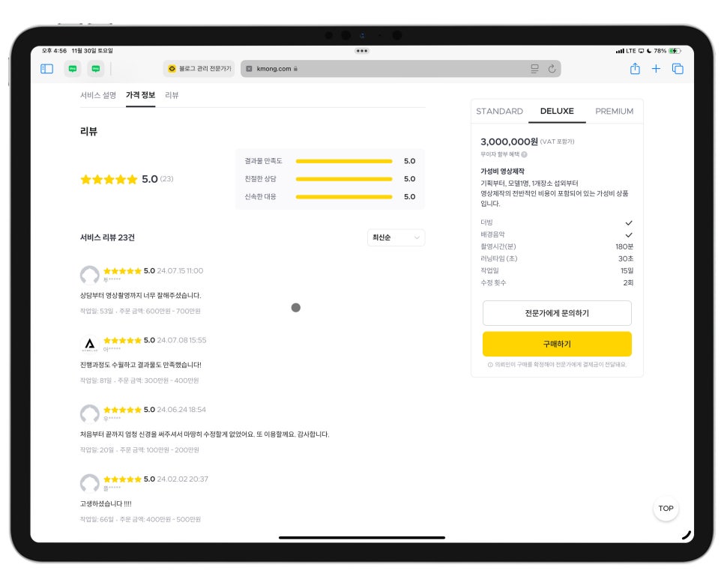Click the LTE signal indicator in status bar
Image resolution: width=724 pixels, height=588 pixels.
[626, 51]
